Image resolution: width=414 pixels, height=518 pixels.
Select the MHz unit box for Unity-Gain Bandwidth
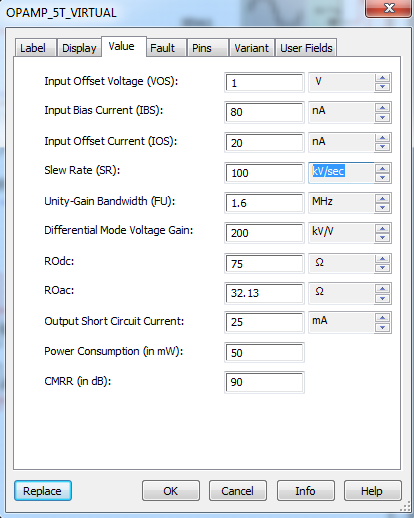(x=341, y=203)
